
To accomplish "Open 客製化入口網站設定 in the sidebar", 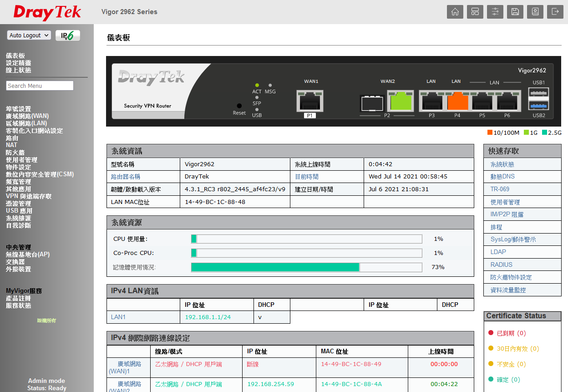I will [35, 131].
